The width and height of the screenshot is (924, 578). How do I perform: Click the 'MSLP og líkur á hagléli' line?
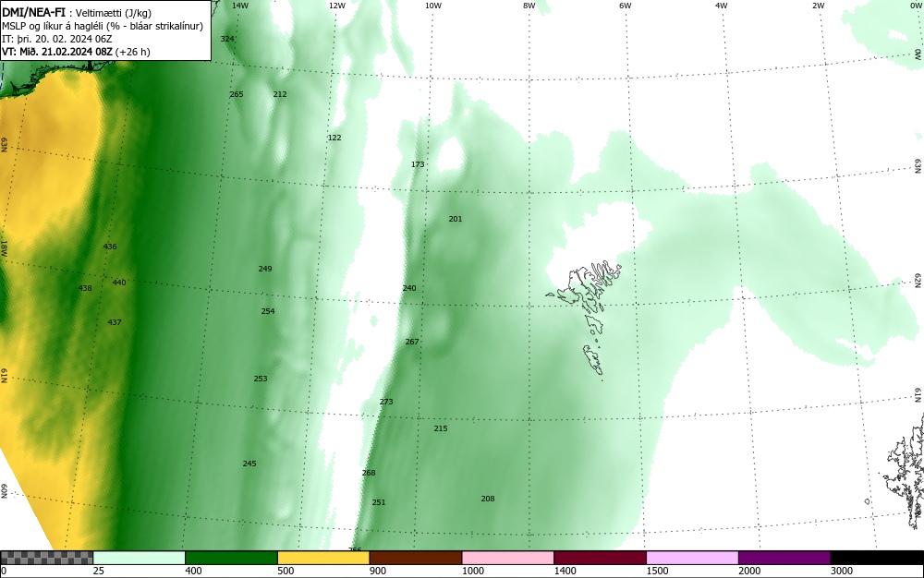(x=103, y=26)
